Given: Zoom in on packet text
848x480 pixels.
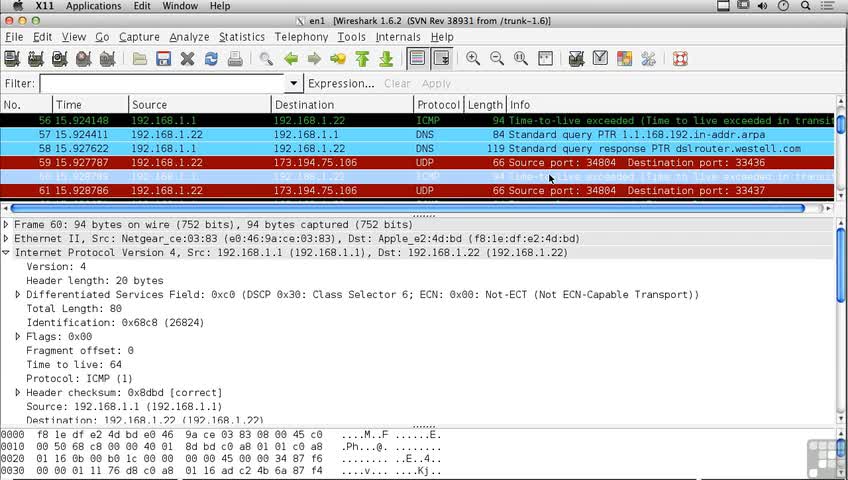Looking at the screenshot, I should tap(473, 58).
